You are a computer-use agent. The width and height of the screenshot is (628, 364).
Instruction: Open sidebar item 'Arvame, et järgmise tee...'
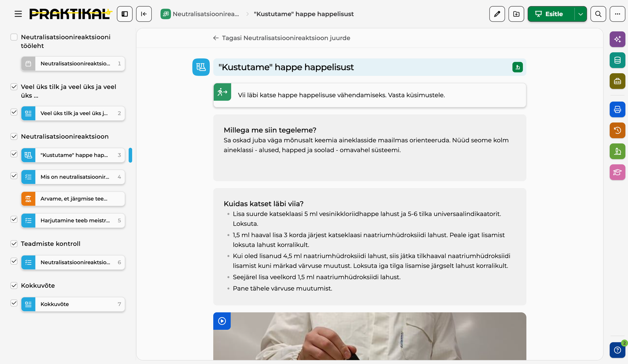(x=73, y=199)
